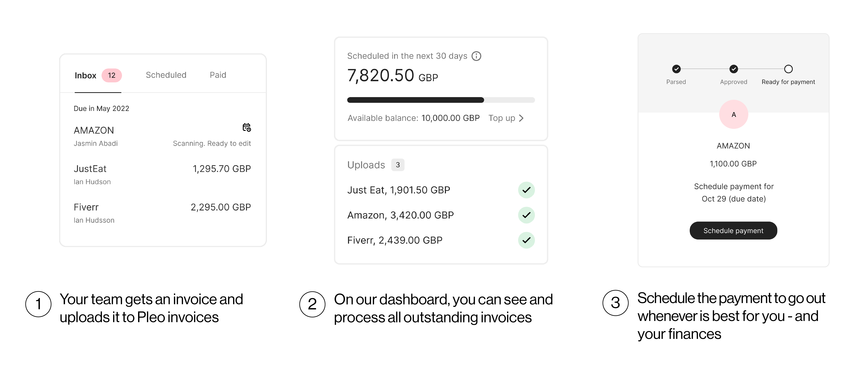The image size is (868, 365).
Task: Click the pink AMAZON avatar circle
Action: coord(733,114)
